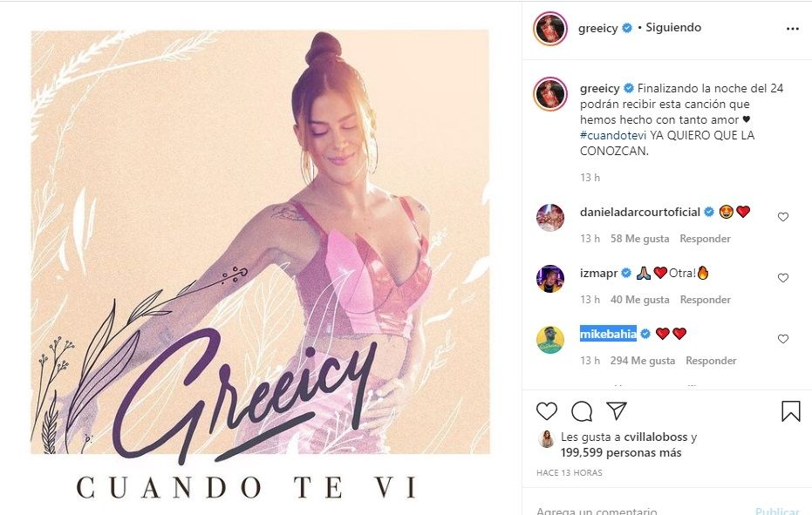Open three-dot options menu for post
This screenshot has height=515, width=812.
(792, 29)
